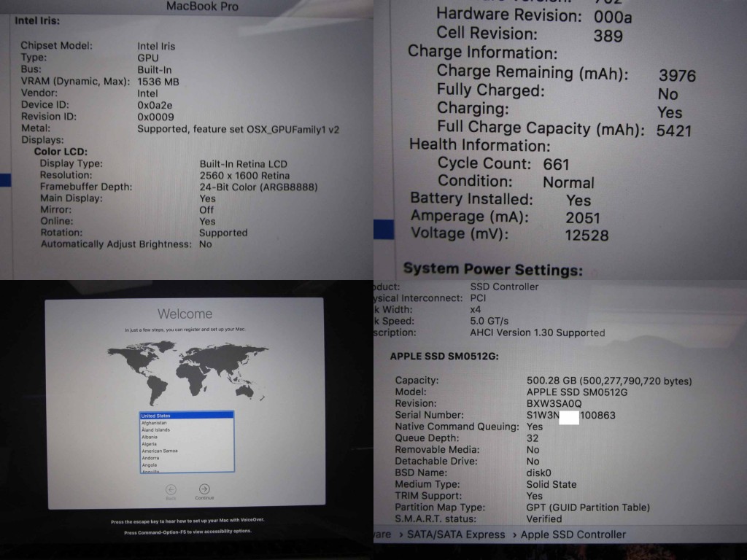Choose Algeria from the country list
747x560 pixels.
187,444
